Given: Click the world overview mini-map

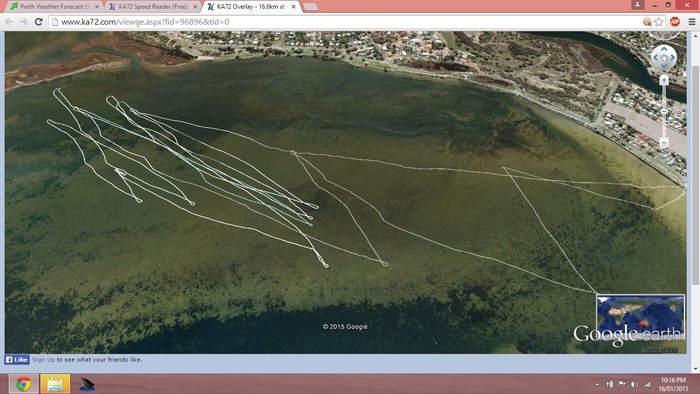Looking at the screenshot, I should click(x=640, y=312).
